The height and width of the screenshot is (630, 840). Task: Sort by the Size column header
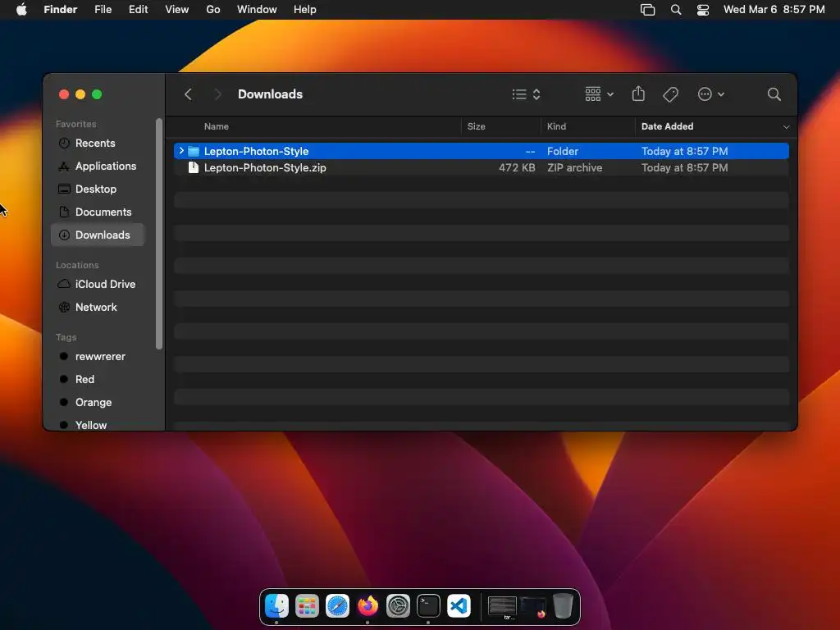coord(477,126)
